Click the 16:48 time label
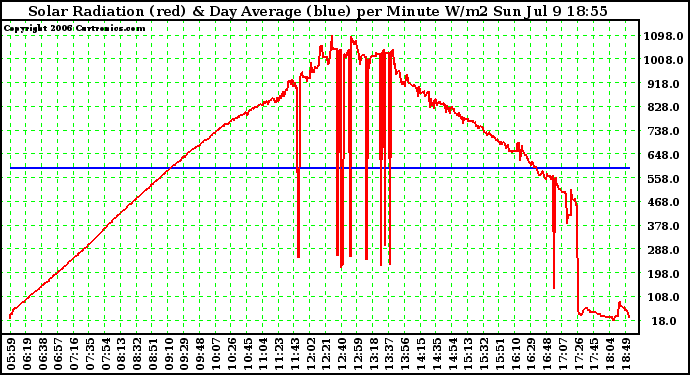Screen dimensions: 690x375 pos(547,354)
